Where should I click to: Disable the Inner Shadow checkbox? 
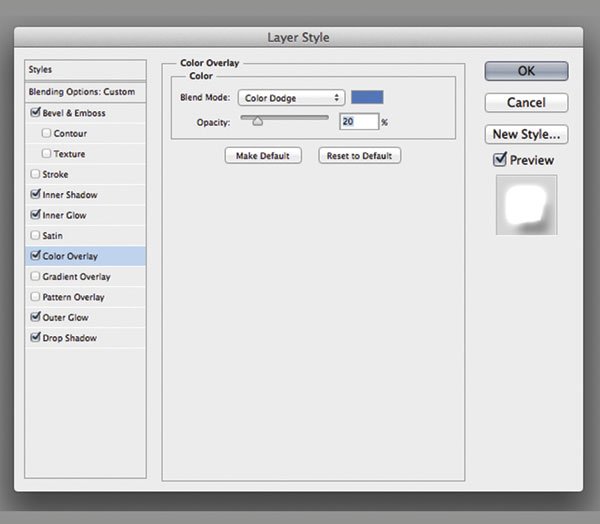pos(36,195)
